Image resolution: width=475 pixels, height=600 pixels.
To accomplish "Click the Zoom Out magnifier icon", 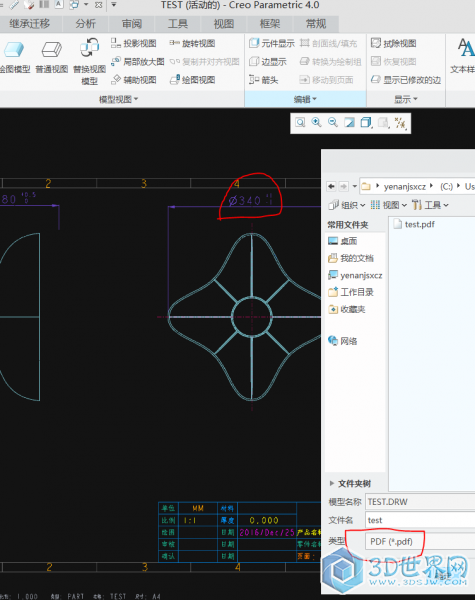I will point(333,123).
